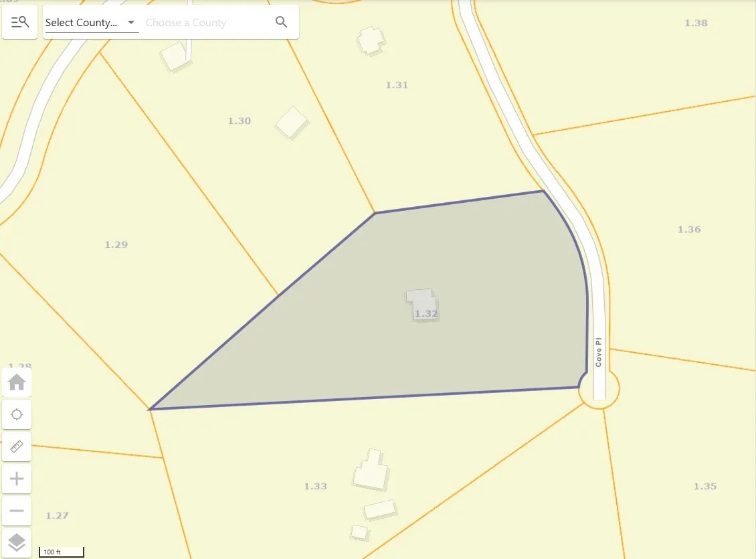This screenshot has width=756, height=559.
Task: Open the map layers panel
Action: click(17, 542)
